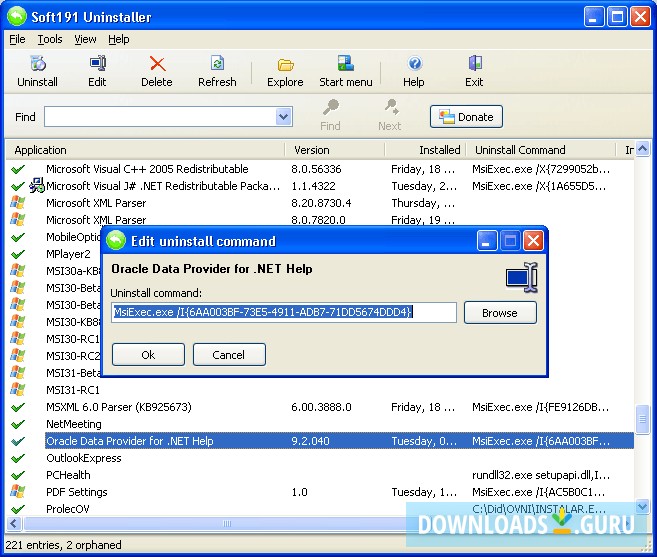
Task: Click the Windows flag icon beside PDF Settings
Action: click(x=17, y=491)
